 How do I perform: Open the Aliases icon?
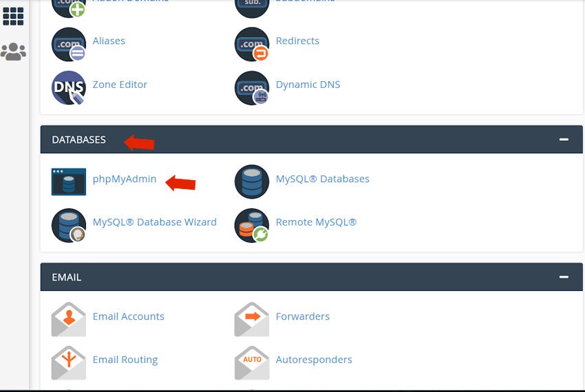coord(69,45)
